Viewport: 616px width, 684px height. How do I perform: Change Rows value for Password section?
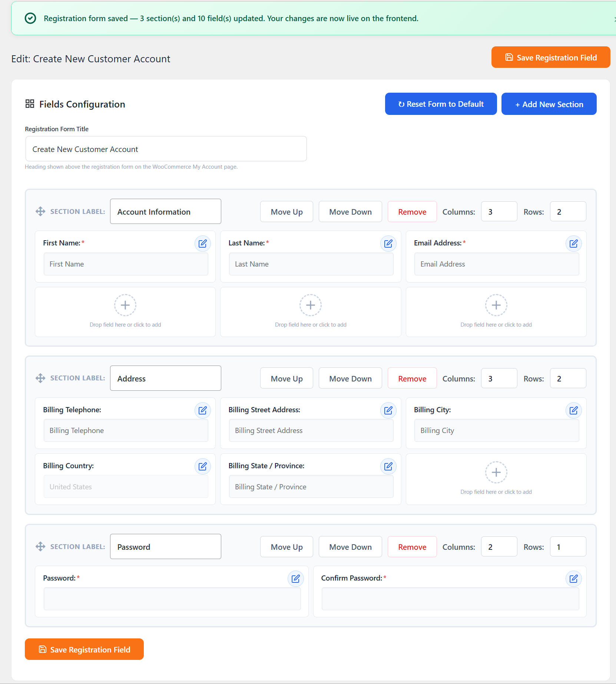[568, 546]
